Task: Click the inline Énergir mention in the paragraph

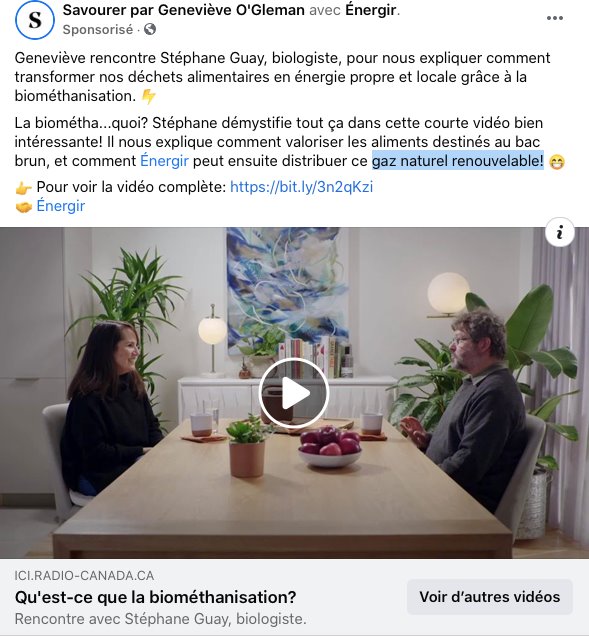Action: pos(165,161)
